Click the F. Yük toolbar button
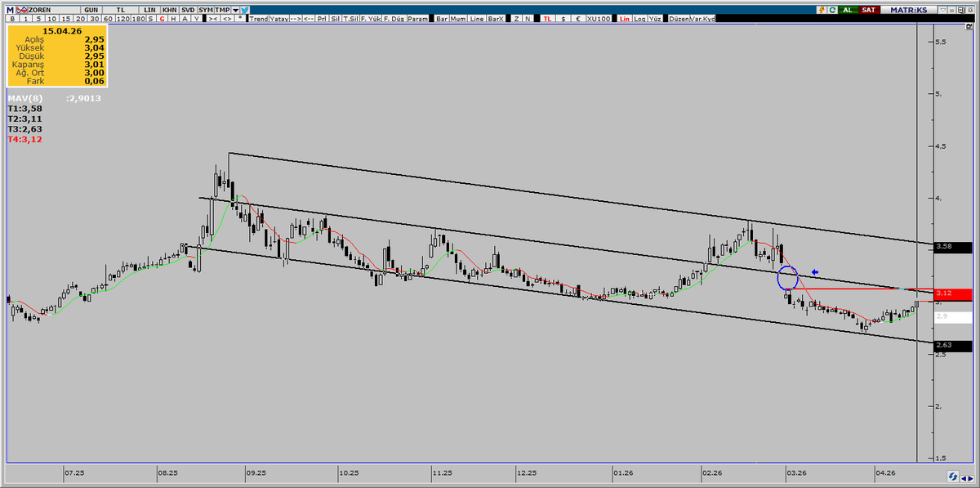The width and height of the screenshot is (980, 488). (371, 19)
